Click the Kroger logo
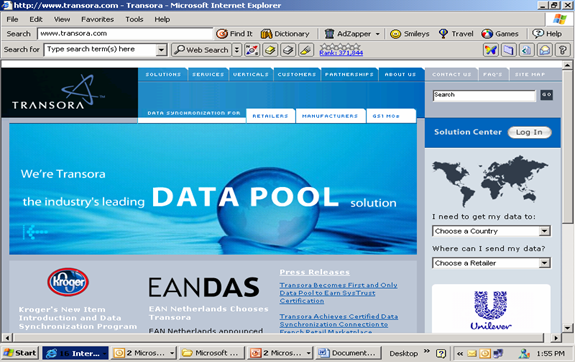Screen dimensions: 575x362 coord(68,282)
